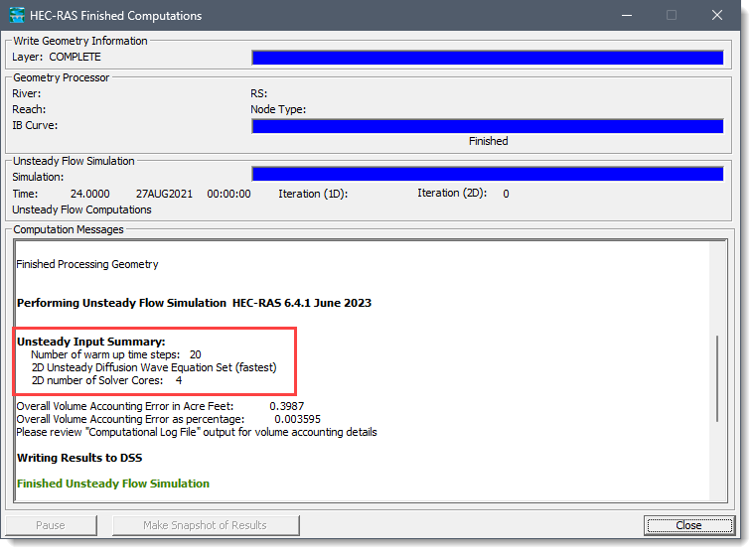The width and height of the screenshot is (756, 554).
Task: Click the 'HEC-RAS Finished Computations' window title
Action: point(115,16)
